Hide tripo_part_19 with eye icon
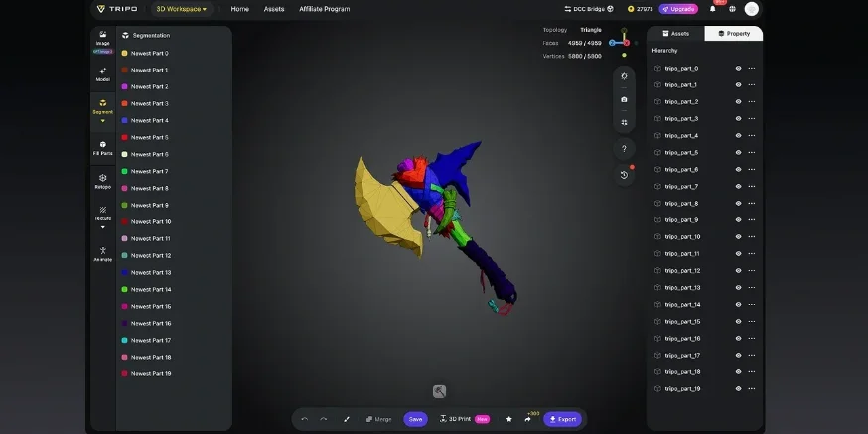This screenshot has width=868, height=434. click(x=738, y=388)
